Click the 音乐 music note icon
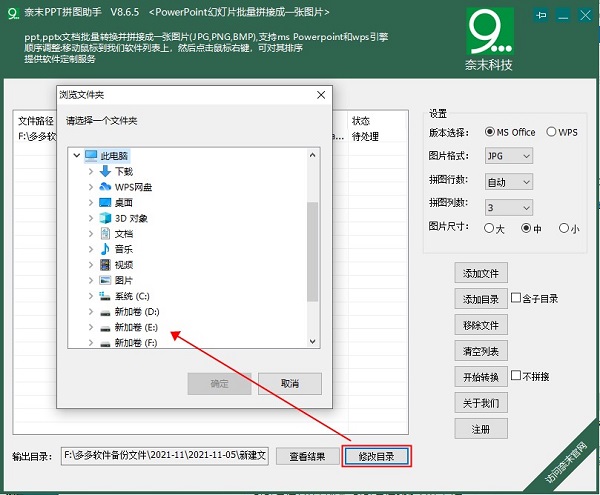600x495 pixels. pos(105,249)
